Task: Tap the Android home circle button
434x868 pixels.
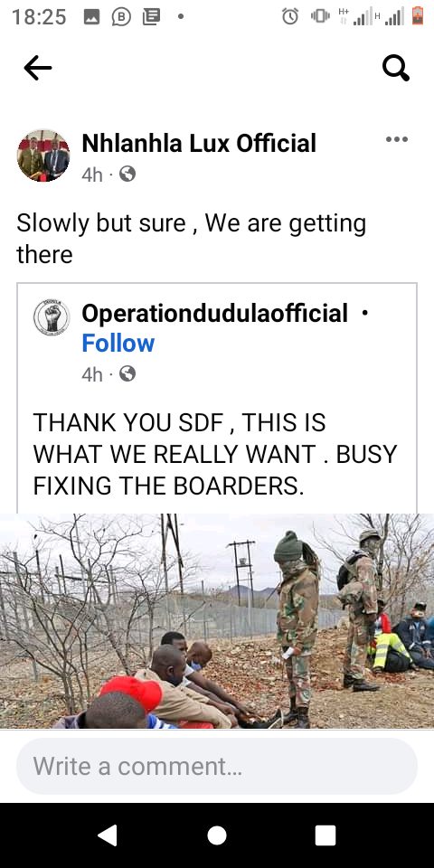Action: tap(217, 835)
